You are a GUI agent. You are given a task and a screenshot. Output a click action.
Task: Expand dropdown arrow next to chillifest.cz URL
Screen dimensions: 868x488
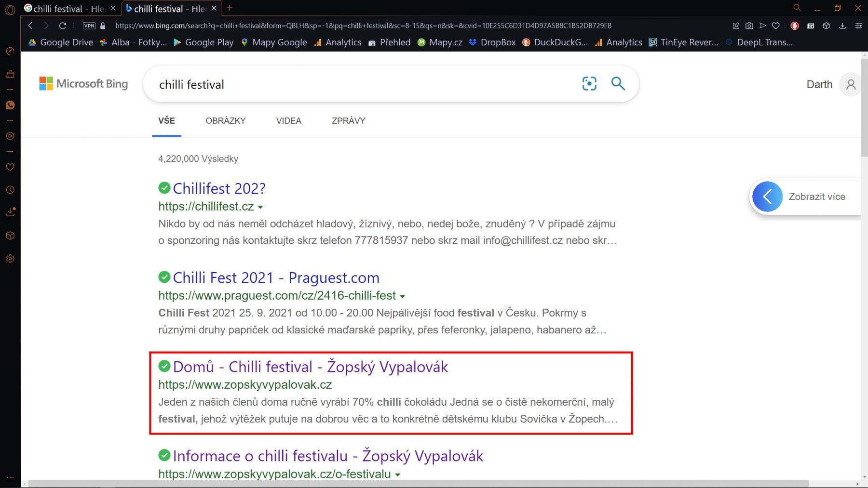click(x=260, y=207)
